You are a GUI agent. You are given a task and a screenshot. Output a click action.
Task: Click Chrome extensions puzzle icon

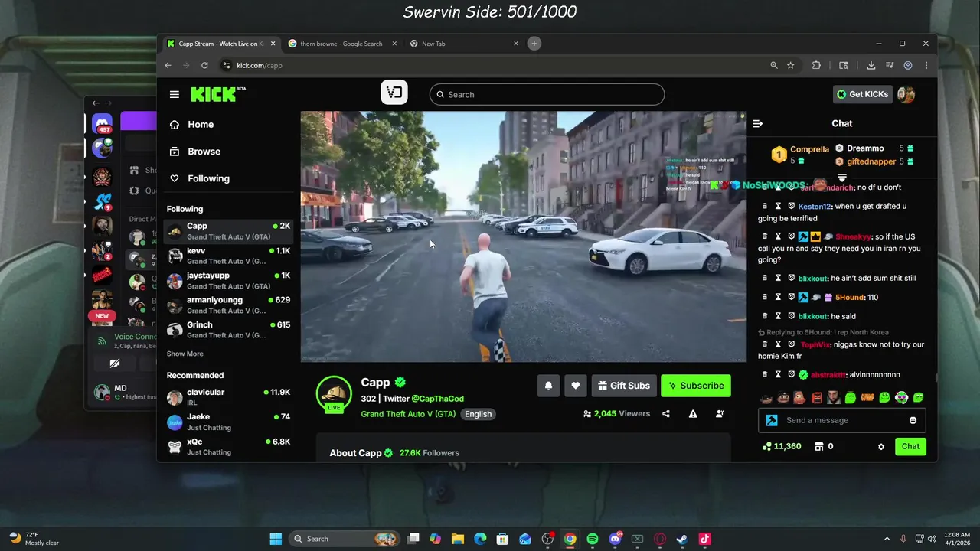click(816, 65)
